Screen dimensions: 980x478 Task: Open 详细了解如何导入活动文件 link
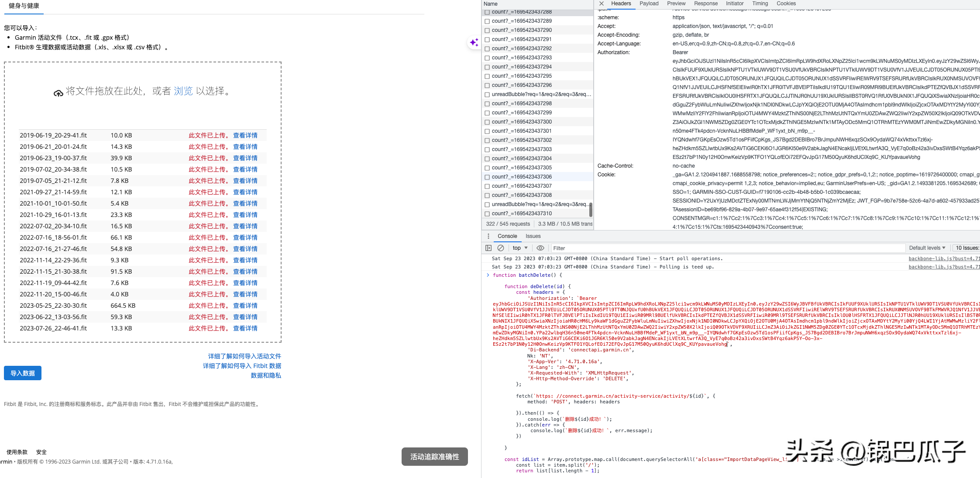tap(244, 356)
